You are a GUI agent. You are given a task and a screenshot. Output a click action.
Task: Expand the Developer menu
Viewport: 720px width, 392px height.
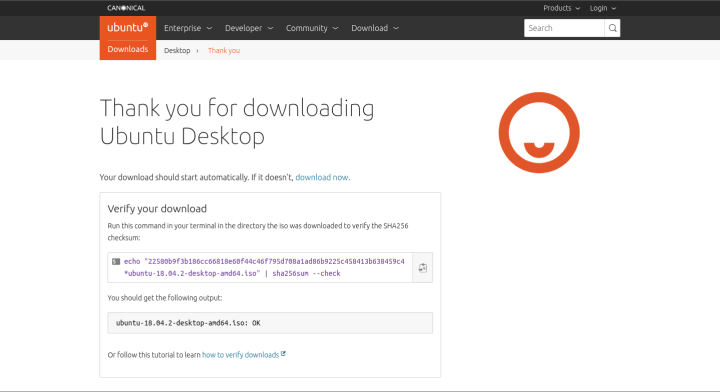249,28
